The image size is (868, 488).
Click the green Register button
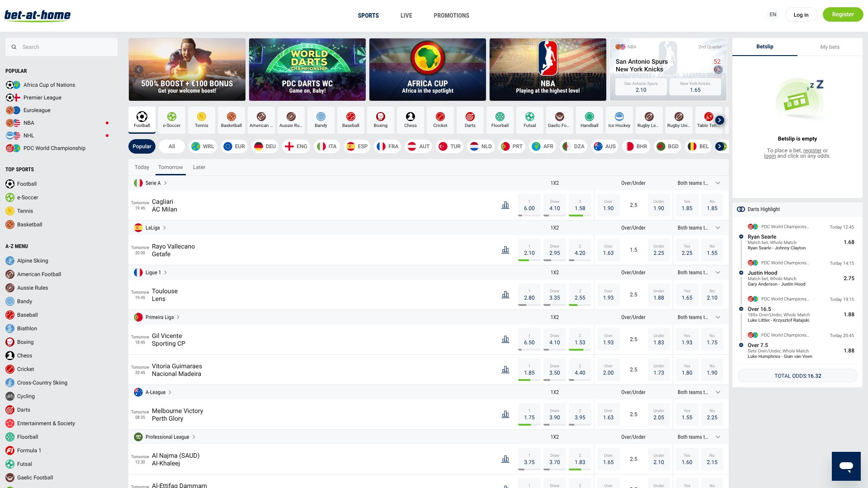pyautogui.click(x=843, y=14)
